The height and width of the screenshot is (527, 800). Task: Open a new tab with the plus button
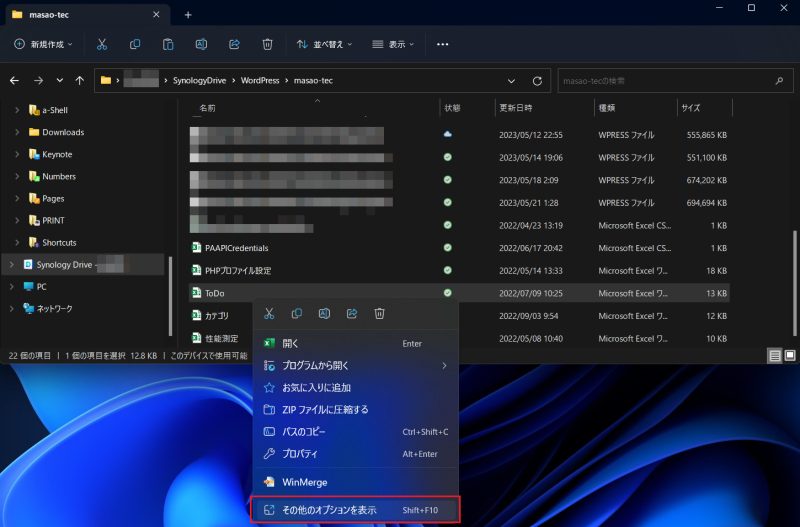(x=188, y=15)
